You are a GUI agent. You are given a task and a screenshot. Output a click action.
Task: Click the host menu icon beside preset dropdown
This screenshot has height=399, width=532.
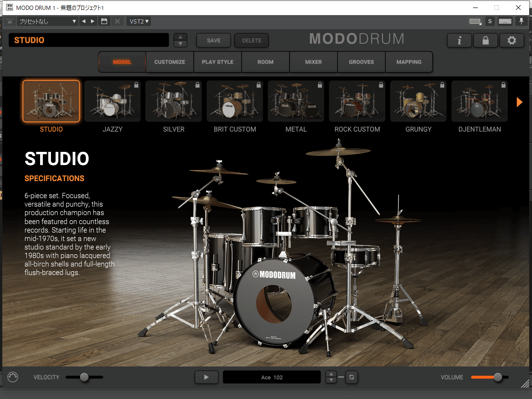(10, 22)
